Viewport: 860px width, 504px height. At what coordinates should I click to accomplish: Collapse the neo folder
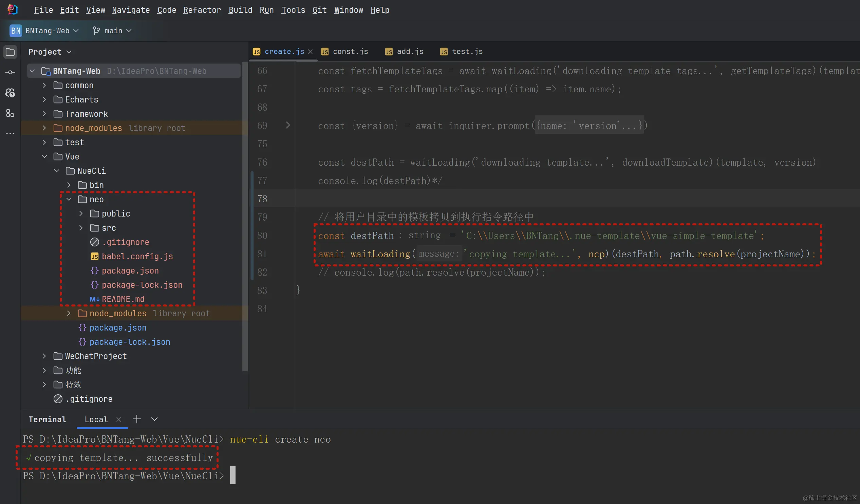(69, 199)
